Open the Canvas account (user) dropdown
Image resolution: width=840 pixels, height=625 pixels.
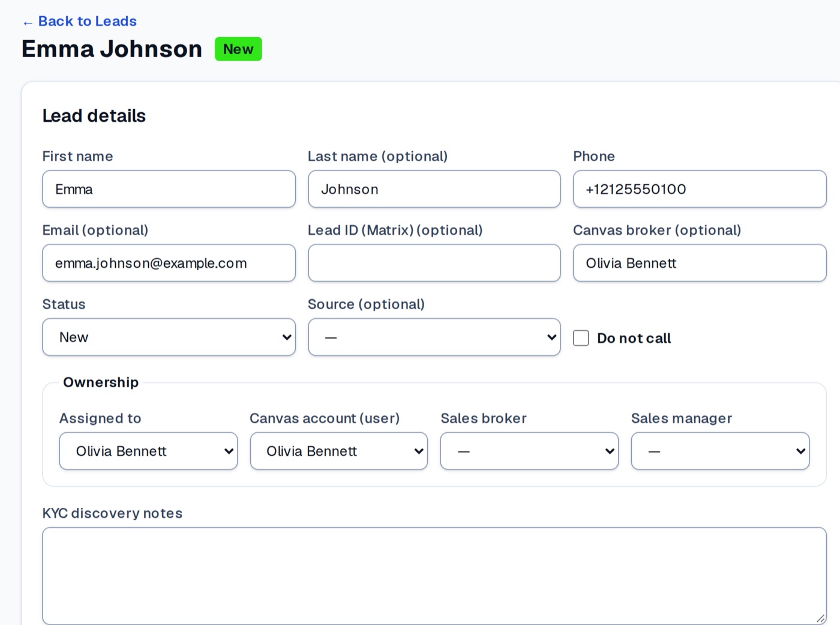pyautogui.click(x=338, y=451)
